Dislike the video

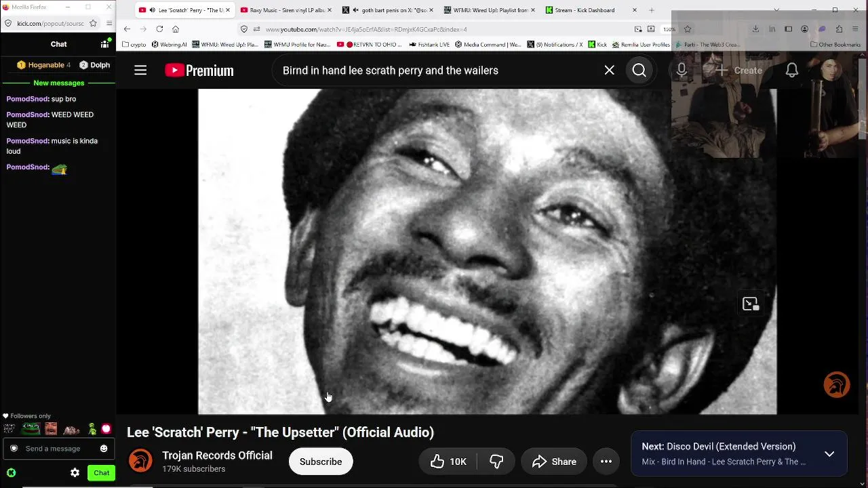coord(496,462)
